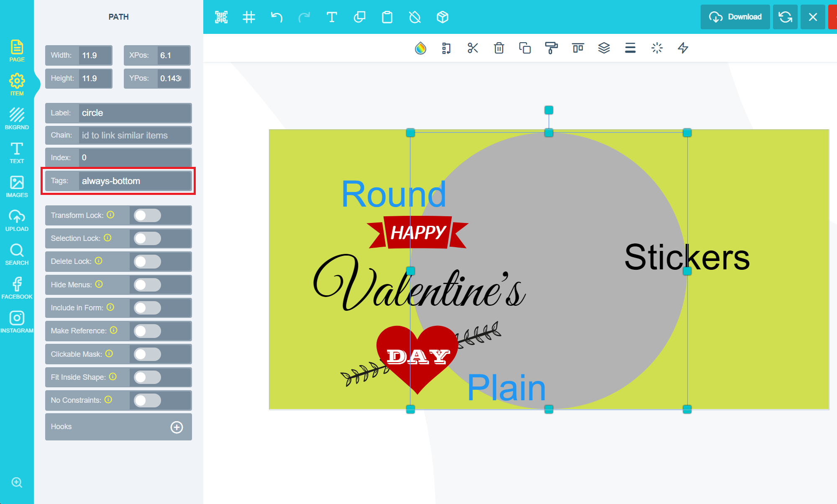Click the lightning bolt actions icon
This screenshot has height=504, width=837.
[683, 48]
